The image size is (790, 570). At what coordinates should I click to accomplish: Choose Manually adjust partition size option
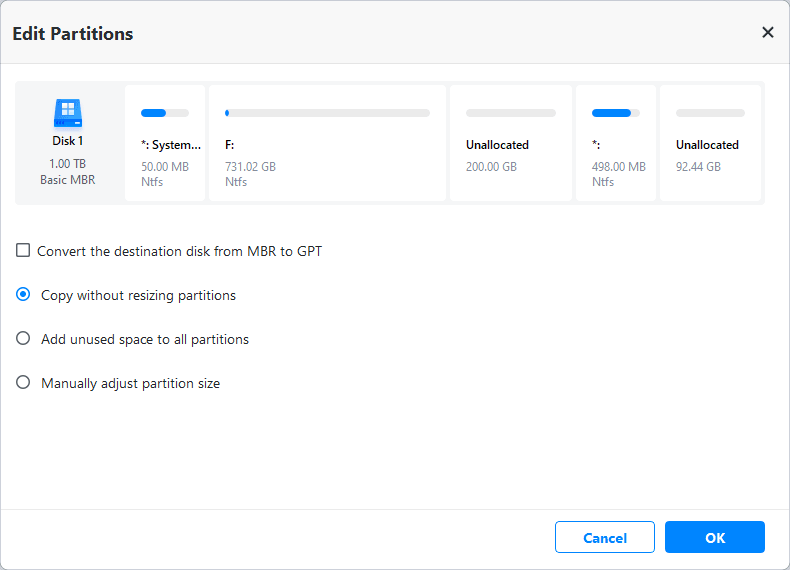24,383
